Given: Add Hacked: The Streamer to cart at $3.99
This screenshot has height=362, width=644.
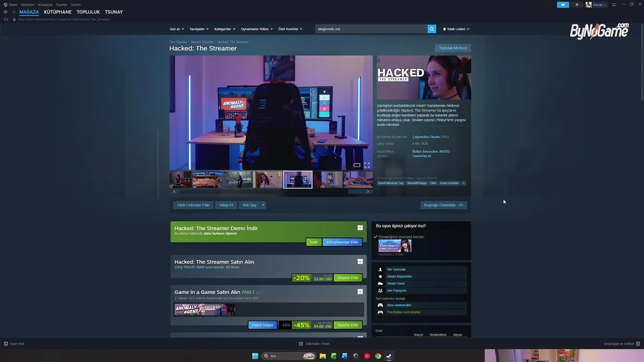Looking at the screenshot, I should [x=348, y=278].
